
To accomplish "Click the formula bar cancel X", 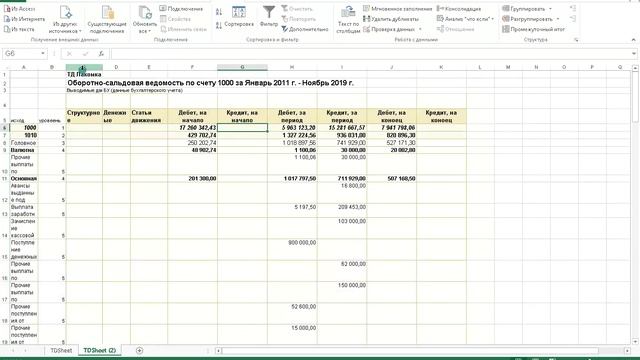I will 69,53.
